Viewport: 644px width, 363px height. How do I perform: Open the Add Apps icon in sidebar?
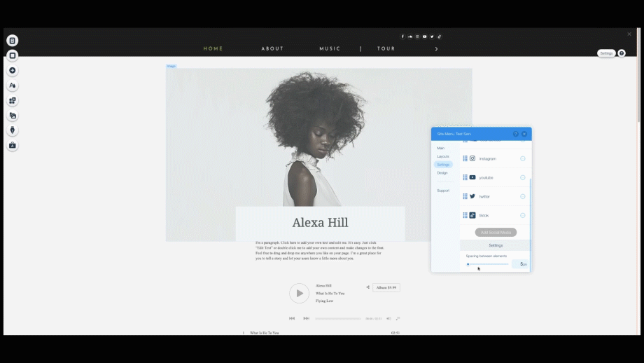13,100
